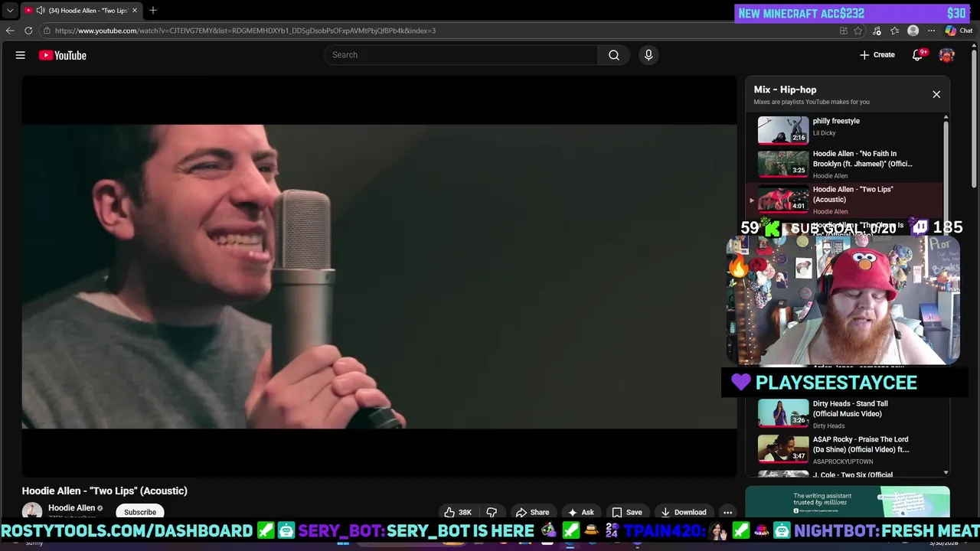The width and height of the screenshot is (980, 551).
Task: Click the browser address bar URL
Action: 245,31
